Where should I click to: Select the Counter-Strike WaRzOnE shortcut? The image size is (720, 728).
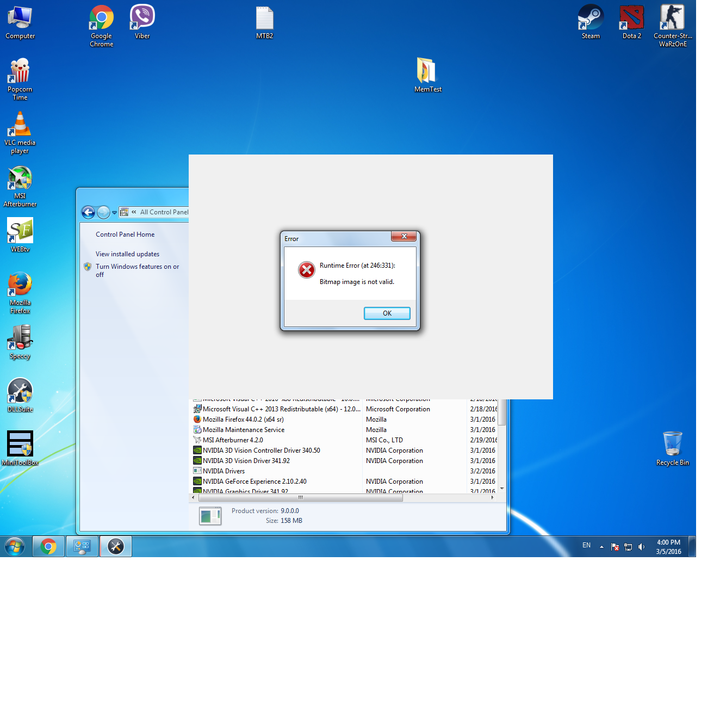click(x=673, y=26)
